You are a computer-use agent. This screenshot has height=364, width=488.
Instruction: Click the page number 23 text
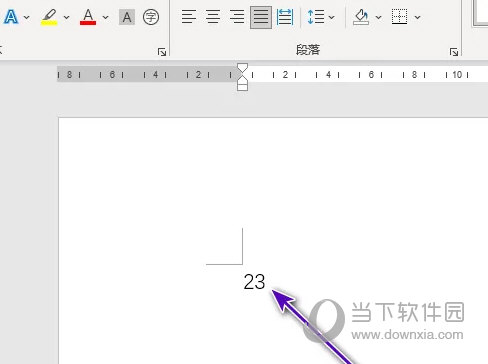[x=254, y=282]
